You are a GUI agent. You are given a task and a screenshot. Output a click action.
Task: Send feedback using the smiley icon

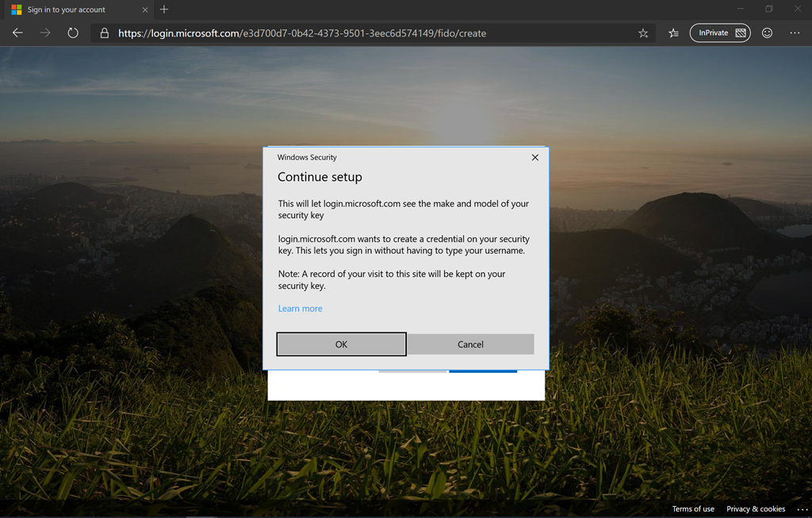(767, 33)
